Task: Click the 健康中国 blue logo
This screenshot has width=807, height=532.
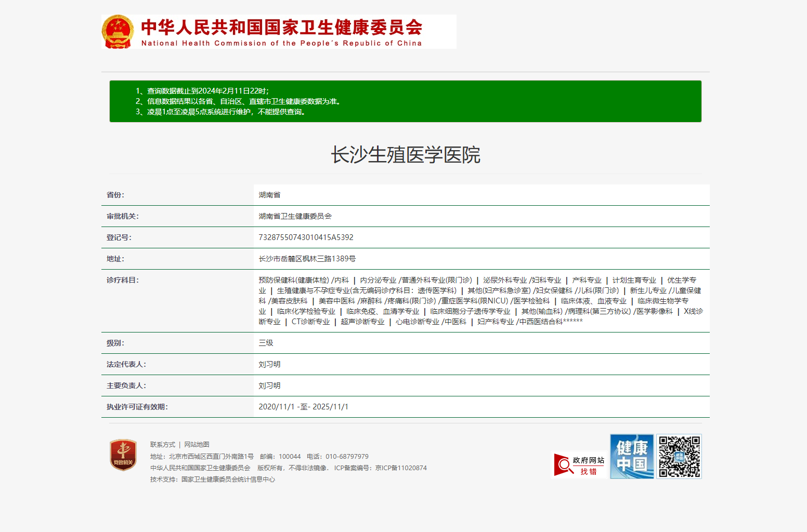Action: coord(632,456)
